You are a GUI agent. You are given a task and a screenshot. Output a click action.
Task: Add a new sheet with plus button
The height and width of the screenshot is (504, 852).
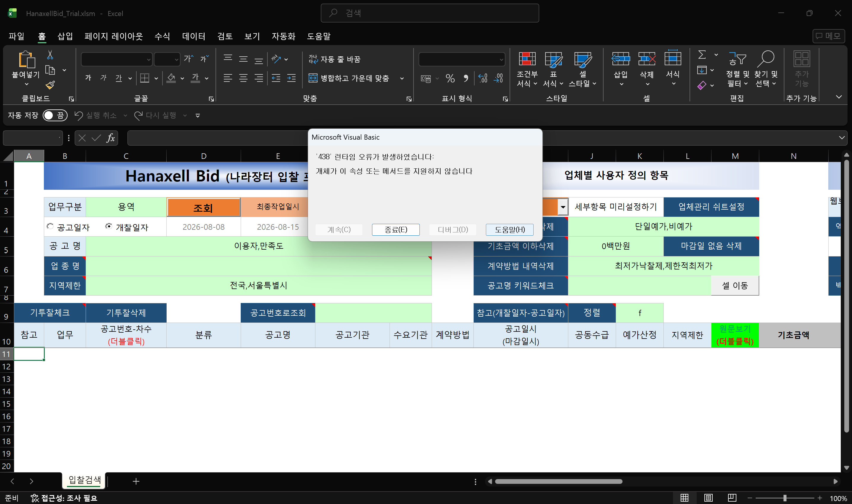(136, 481)
